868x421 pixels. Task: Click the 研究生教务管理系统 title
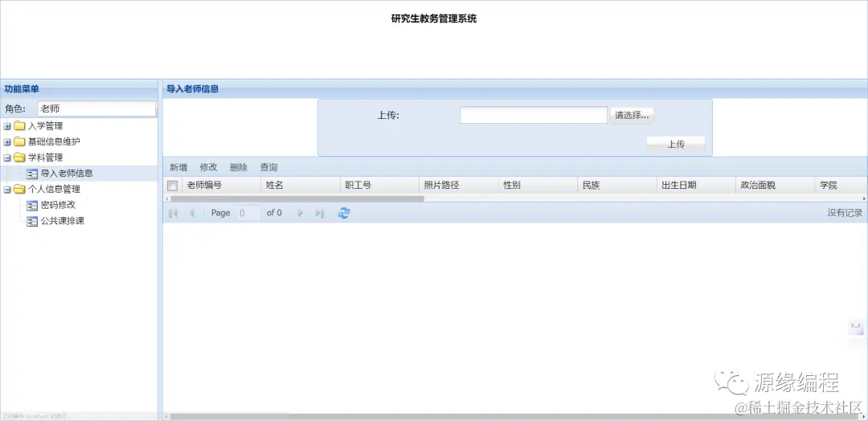click(434, 18)
